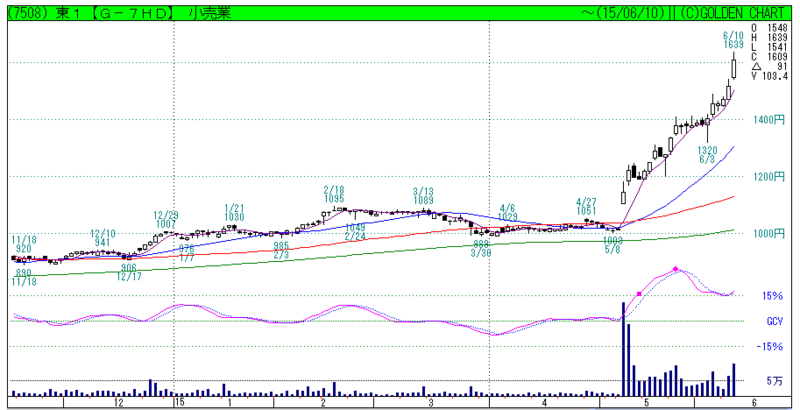Click the 1400円 price axis label
This screenshot has height=410, width=800.
(769, 120)
